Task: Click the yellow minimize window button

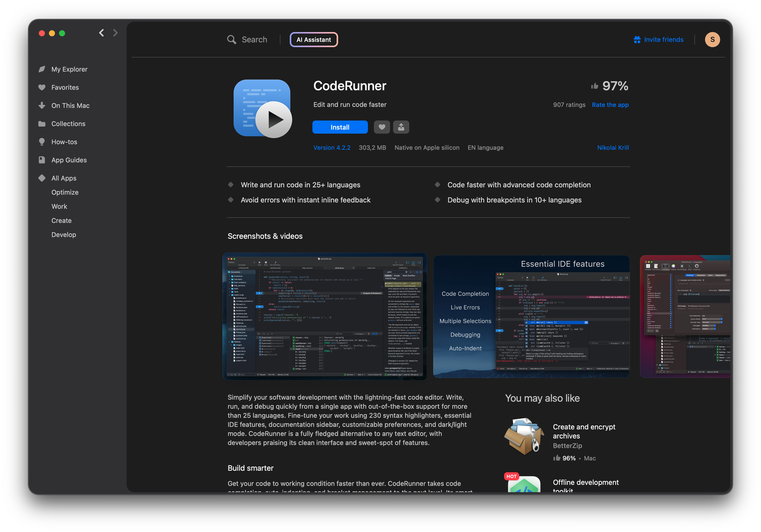Action: tap(52, 33)
